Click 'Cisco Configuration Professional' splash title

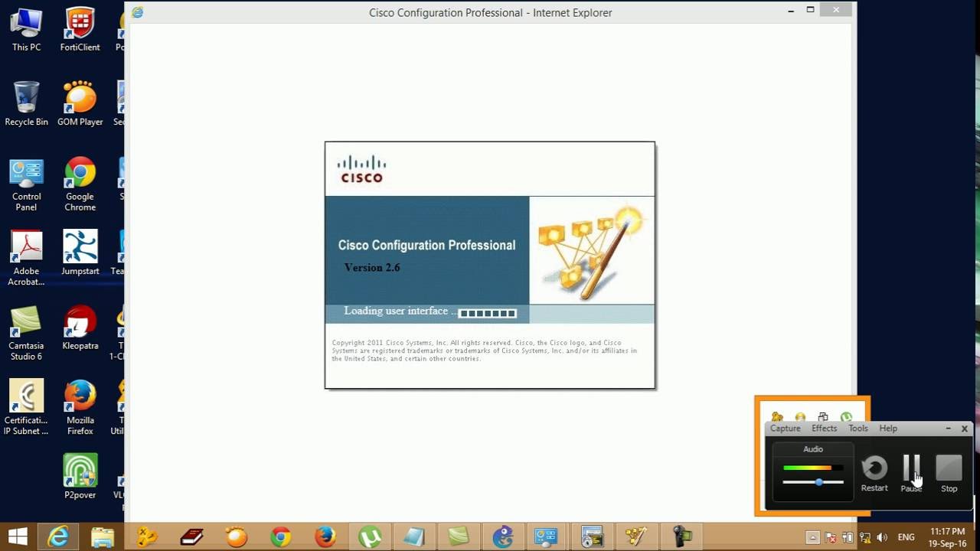click(x=426, y=246)
